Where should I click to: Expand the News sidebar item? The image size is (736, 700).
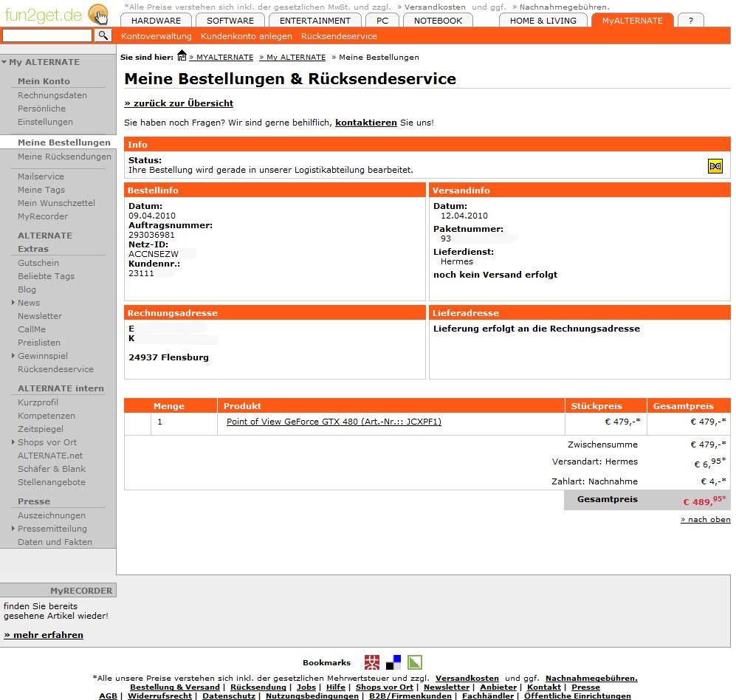(13, 302)
